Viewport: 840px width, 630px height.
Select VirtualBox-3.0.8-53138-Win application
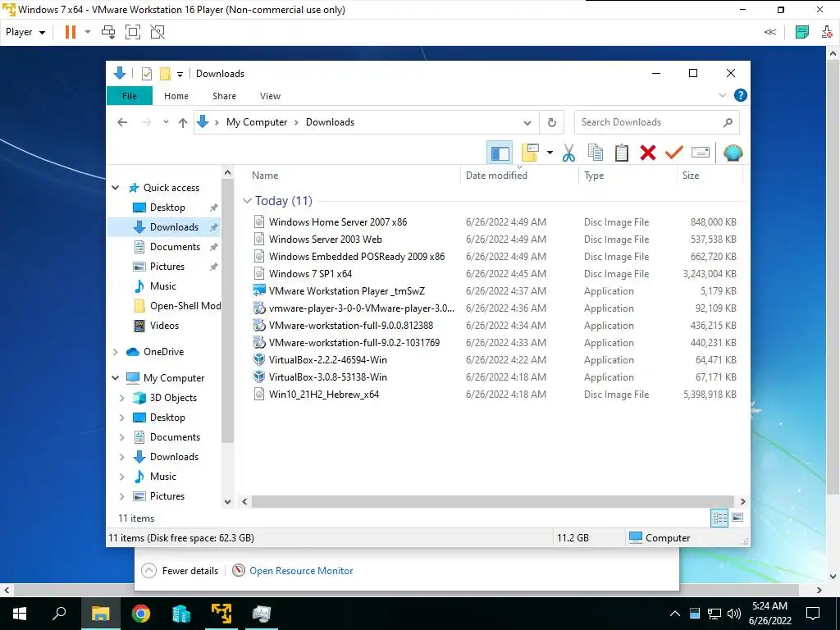tap(328, 377)
